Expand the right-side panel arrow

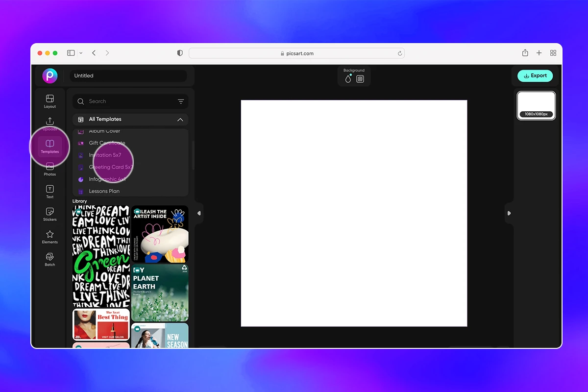(x=509, y=213)
